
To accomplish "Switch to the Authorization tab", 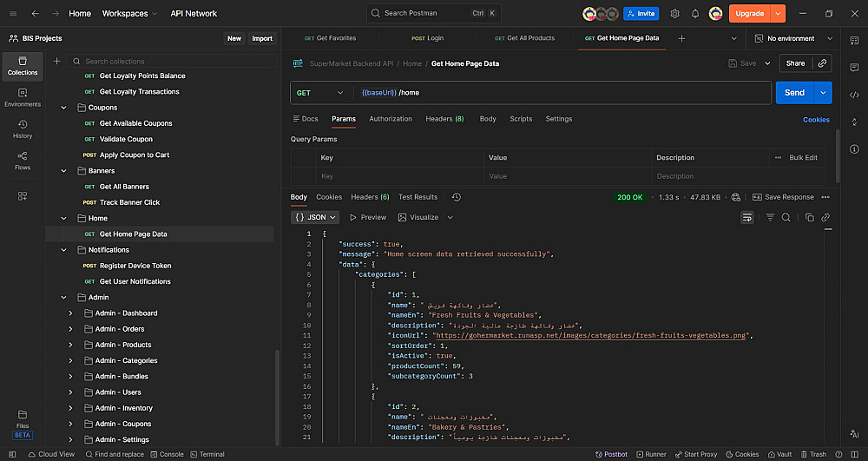I will 391,119.
